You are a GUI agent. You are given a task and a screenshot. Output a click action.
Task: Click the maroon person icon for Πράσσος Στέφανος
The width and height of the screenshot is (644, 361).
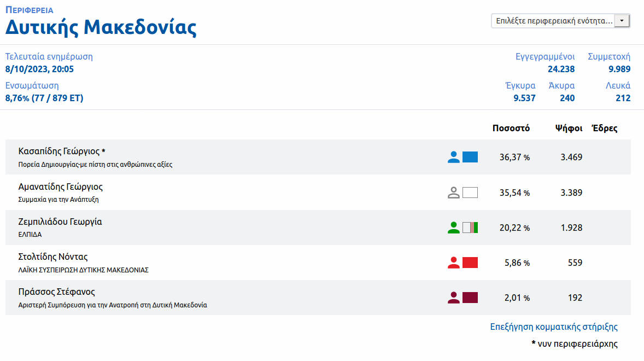coord(453,298)
